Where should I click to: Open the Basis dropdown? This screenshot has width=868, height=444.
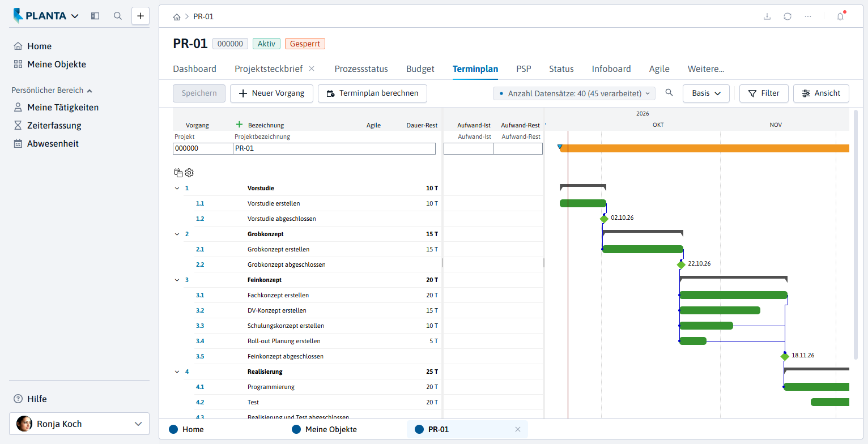click(706, 93)
